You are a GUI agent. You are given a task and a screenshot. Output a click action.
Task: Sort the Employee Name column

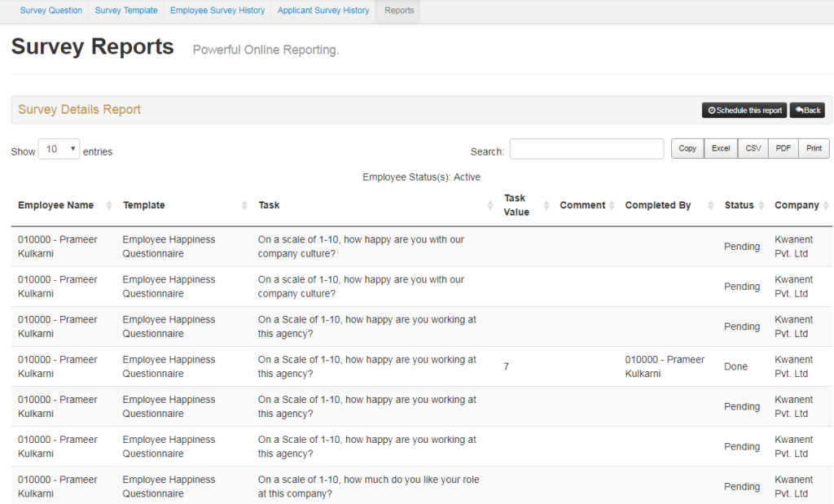point(111,205)
